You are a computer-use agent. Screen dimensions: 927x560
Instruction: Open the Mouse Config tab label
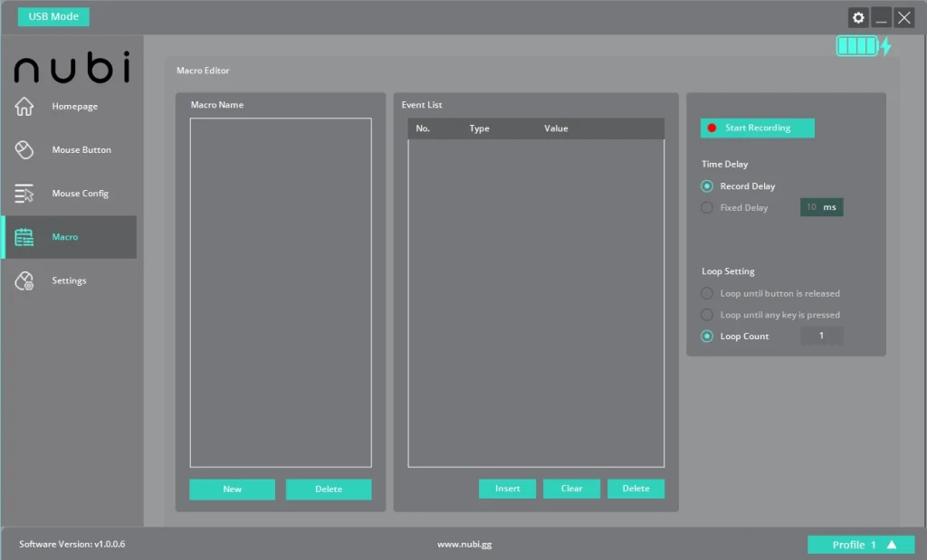(81, 194)
